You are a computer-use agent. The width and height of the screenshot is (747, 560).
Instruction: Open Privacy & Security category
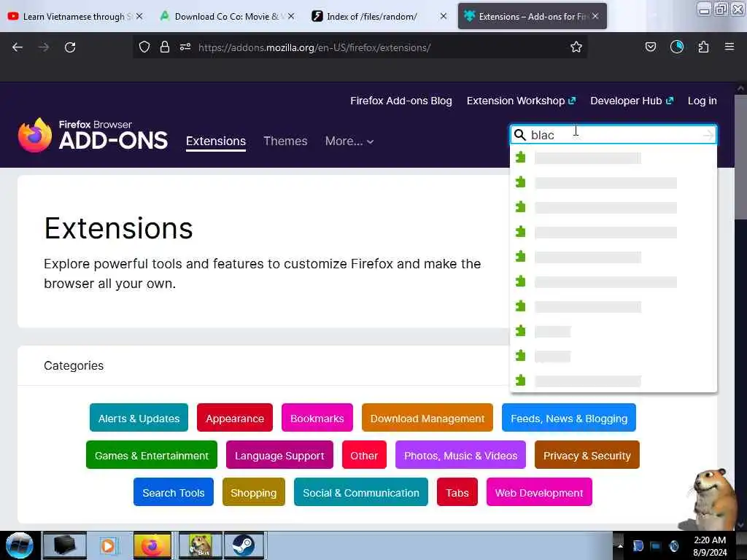(x=587, y=455)
